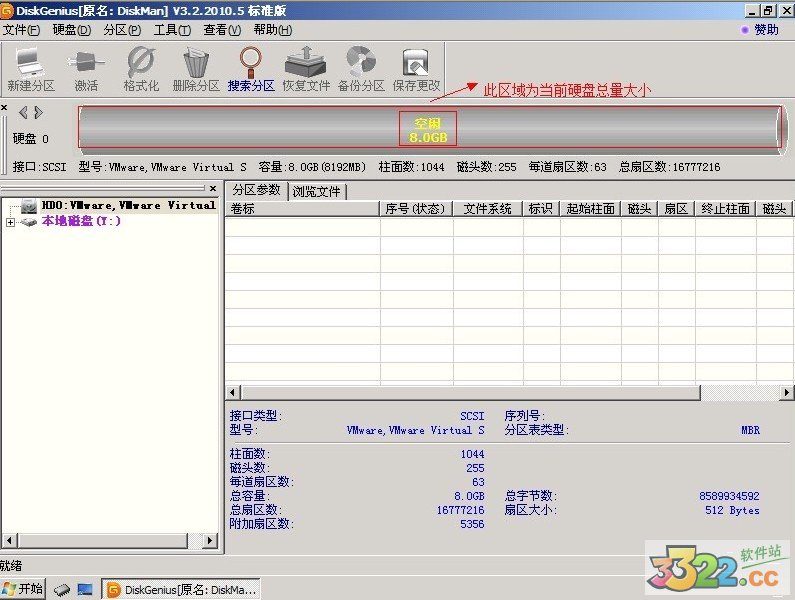Viewport: 795px width, 600px height.
Task: Open the 工具(T) menu
Action: [172, 30]
